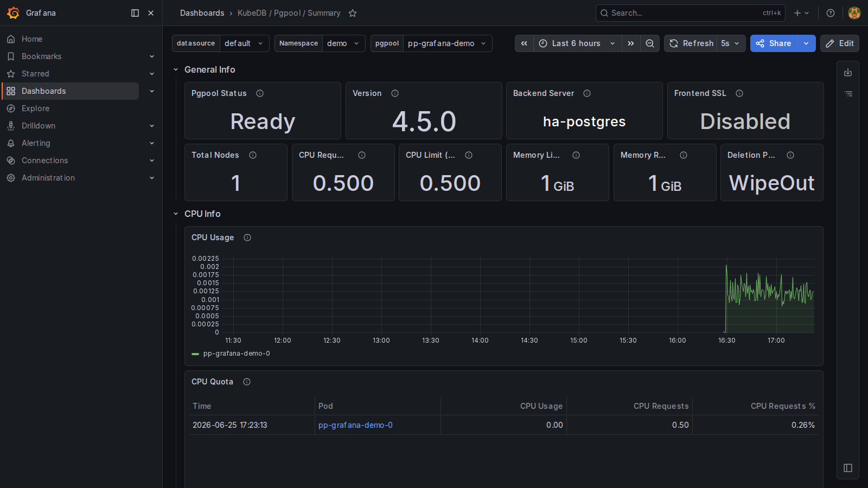Collapse the General Info row

pos(176,69)
